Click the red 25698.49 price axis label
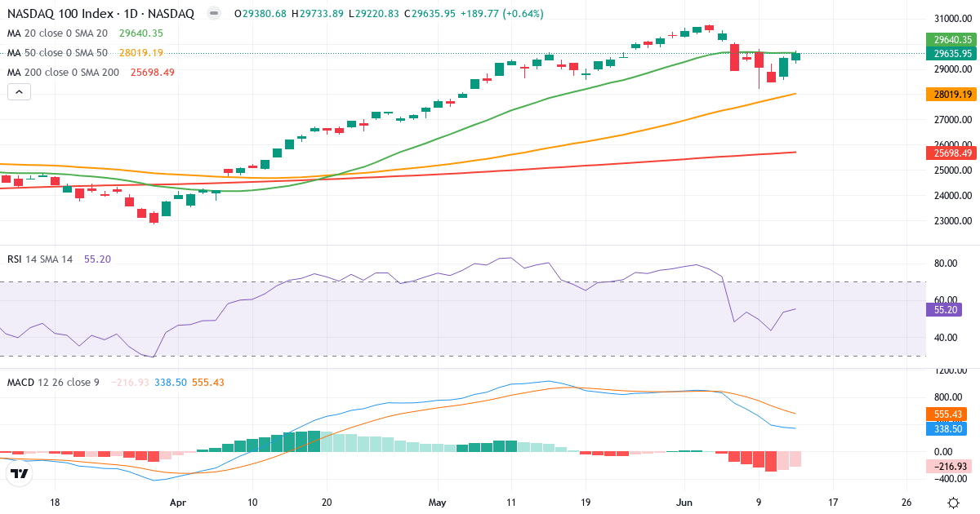The width and height of the screenshot is (980, 514). pyautogui.click(x=951, y=153)
